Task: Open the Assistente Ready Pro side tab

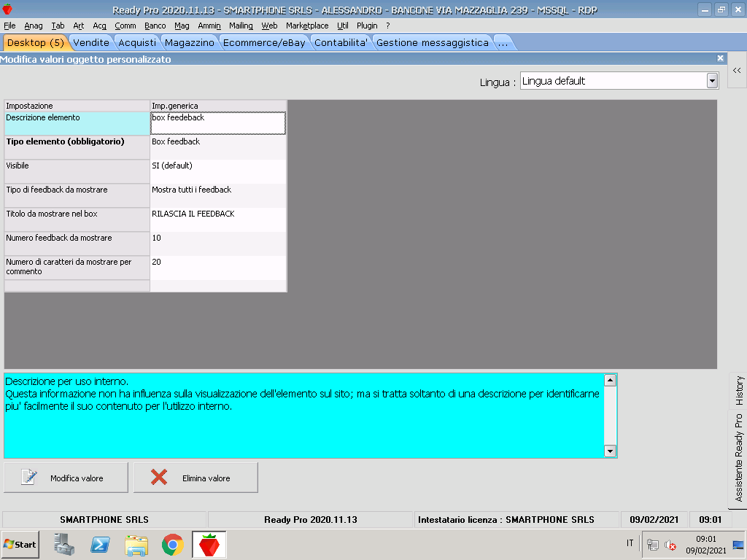Action: point(738,458)
